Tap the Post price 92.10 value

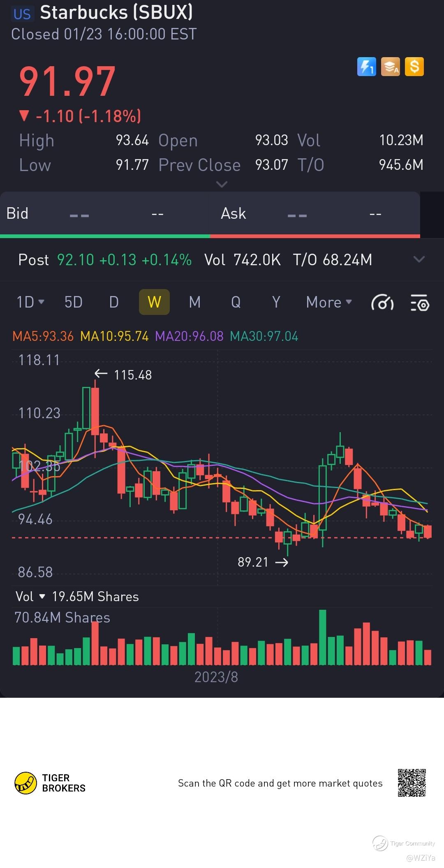(76, 260)
